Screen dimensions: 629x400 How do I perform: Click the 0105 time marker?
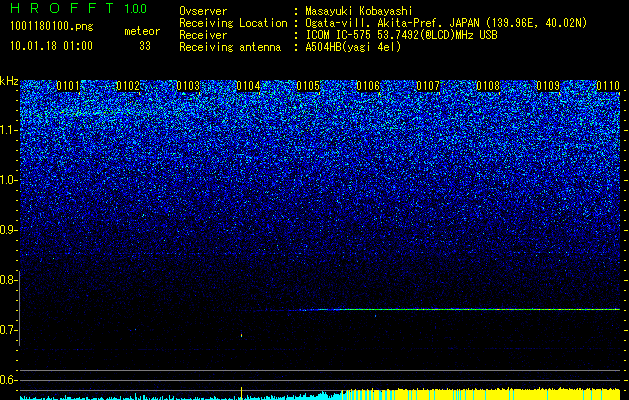pyautogui.click(x=308, y=86)
